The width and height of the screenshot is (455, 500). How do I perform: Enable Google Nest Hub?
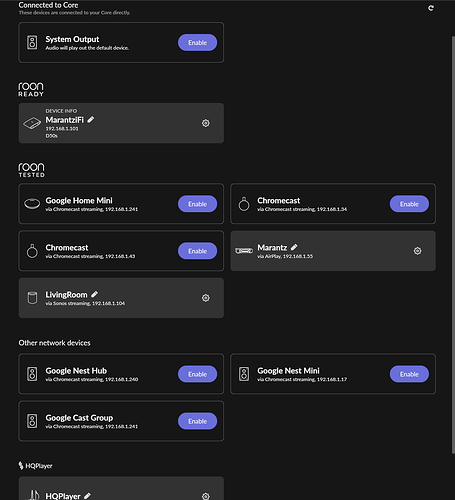(197, 374)
